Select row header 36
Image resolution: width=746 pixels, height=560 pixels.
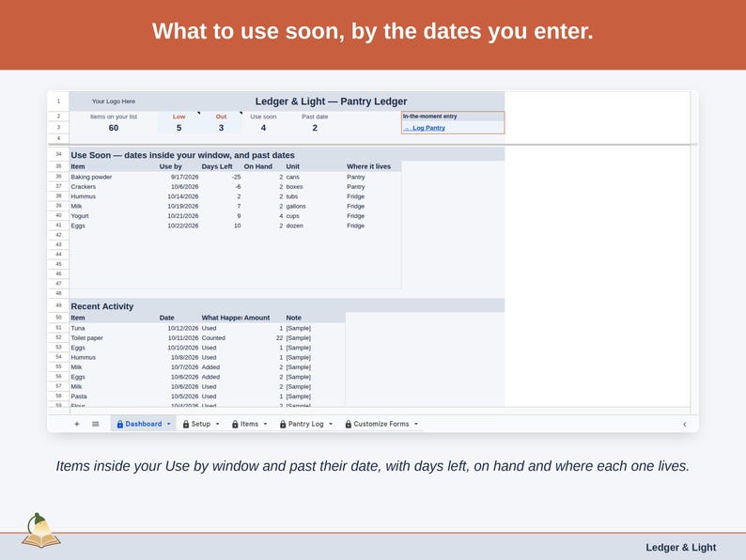click(58, 177)
